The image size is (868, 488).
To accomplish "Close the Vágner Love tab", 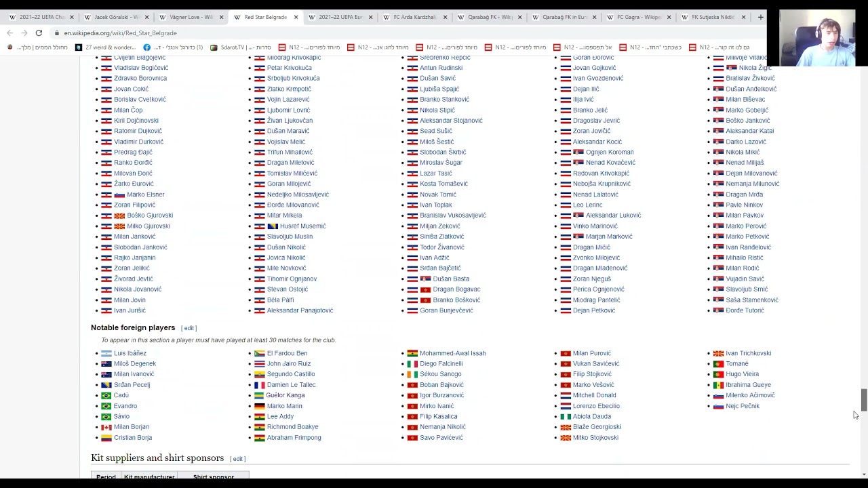I will coord(221,17).
